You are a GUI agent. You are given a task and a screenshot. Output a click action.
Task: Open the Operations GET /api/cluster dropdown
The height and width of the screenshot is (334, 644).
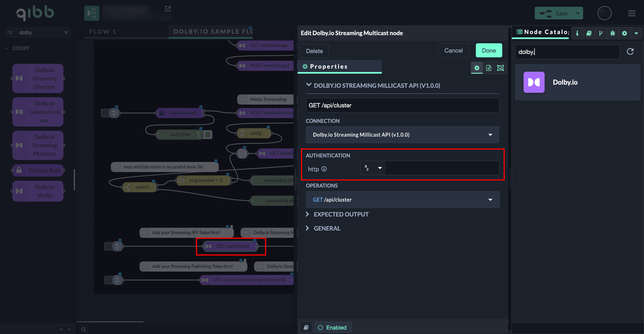point(402,200)
